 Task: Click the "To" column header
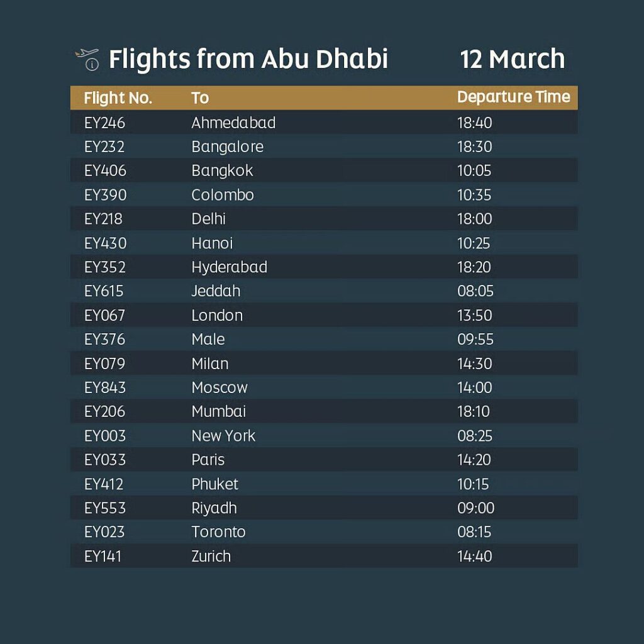(x=200, y=98)
